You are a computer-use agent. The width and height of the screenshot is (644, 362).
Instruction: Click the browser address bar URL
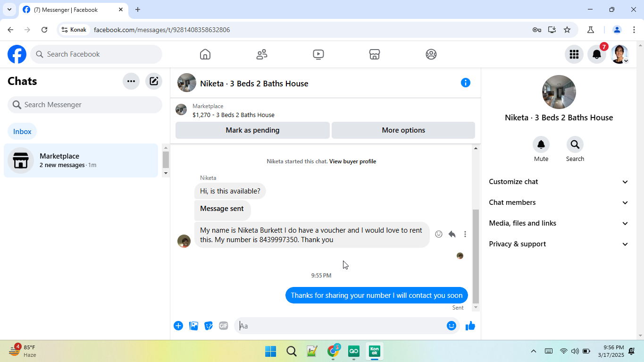(x=162, y=30)
